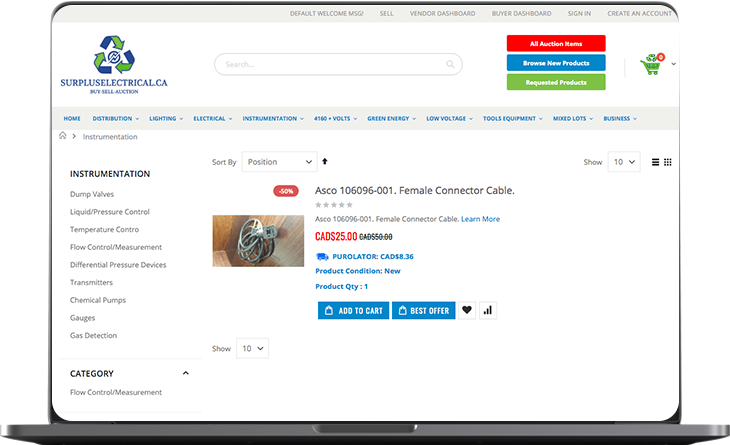
Task: Select Chemical Pumps category
Action: tap(98, 300)
